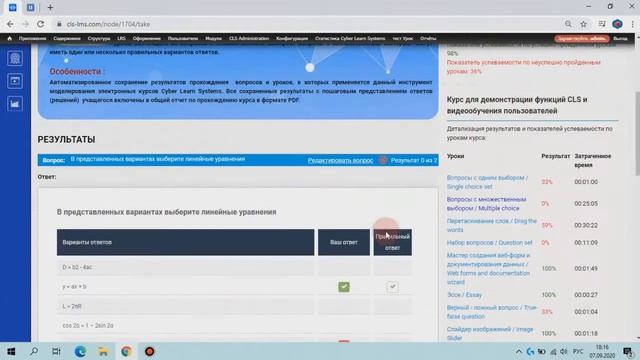Open the third blue sidebar chart icon

(15, 104)
